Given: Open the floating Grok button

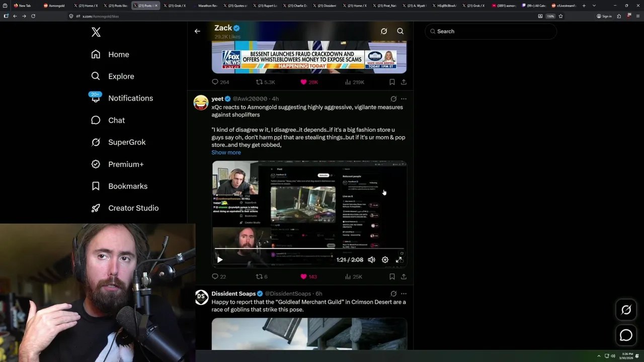Looking at the screenshot, I should coord(626,310).
